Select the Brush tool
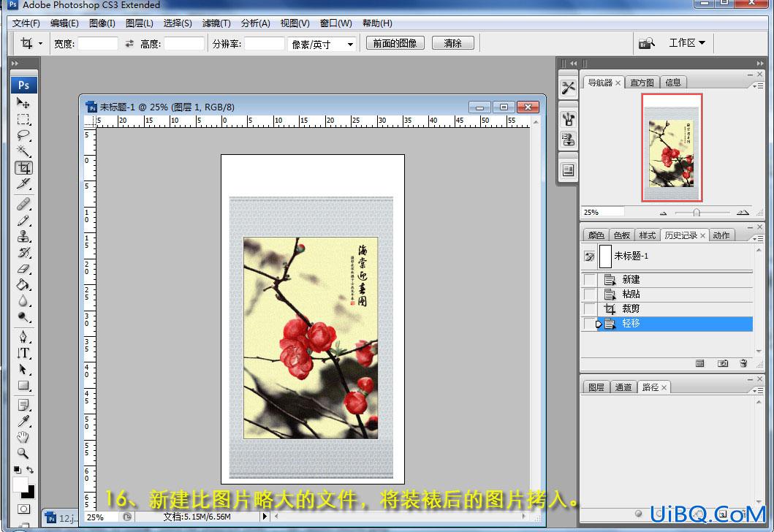Image resolution: width=774 pixels, height=532 pixels. [x=23, y=220]
